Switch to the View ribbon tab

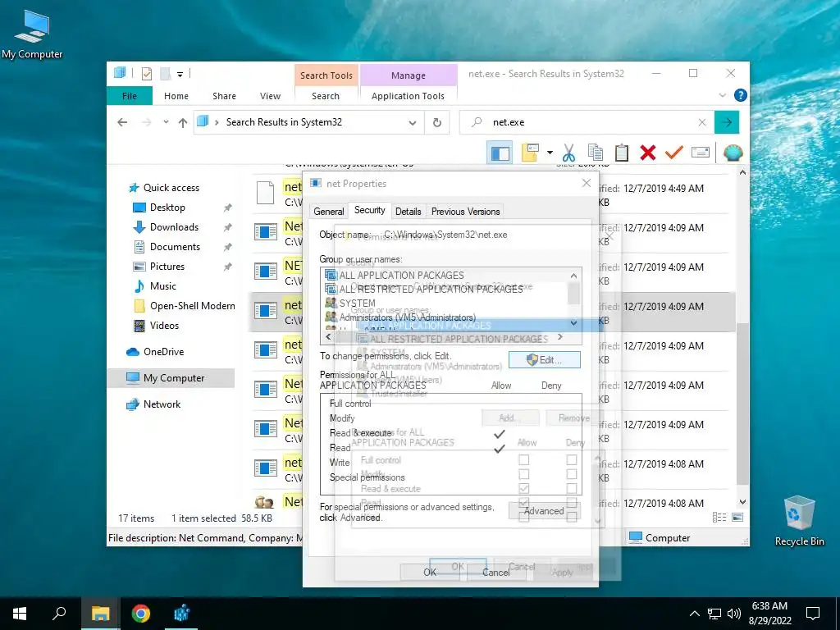[x=270, y=96]
